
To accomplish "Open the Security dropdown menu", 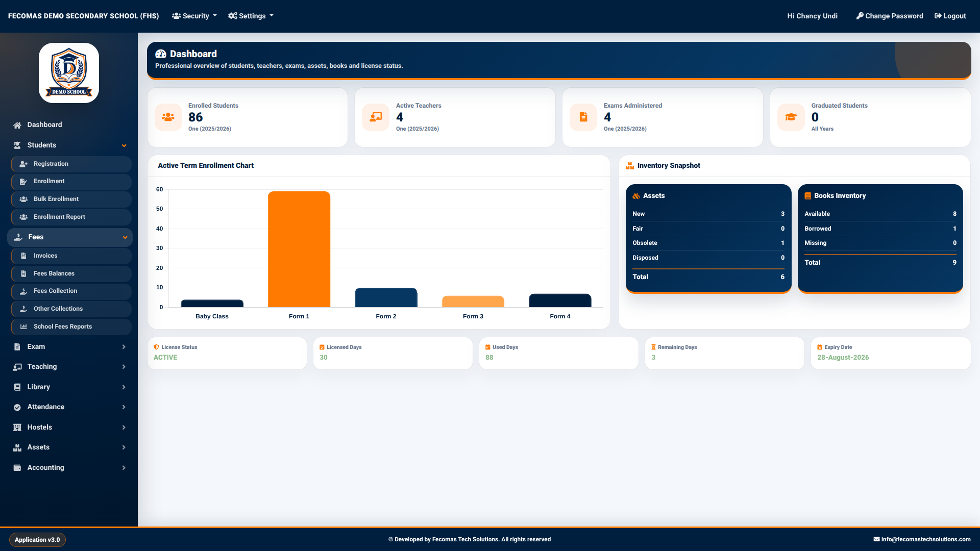I will point(194,16).
